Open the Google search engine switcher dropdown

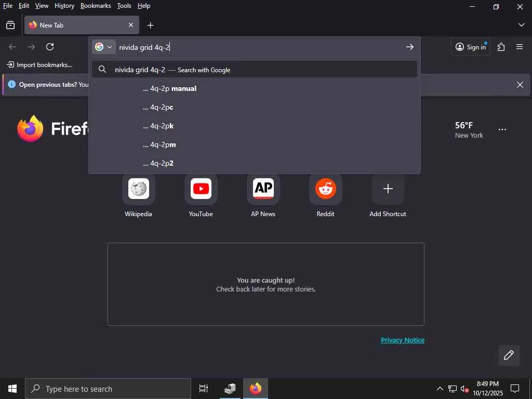click(103, 47)
